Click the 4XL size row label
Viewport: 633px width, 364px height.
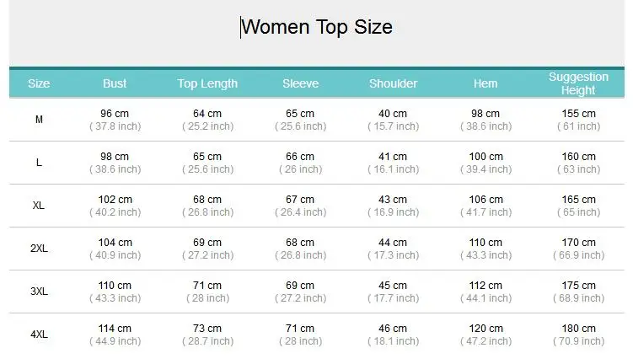[39, 335]
